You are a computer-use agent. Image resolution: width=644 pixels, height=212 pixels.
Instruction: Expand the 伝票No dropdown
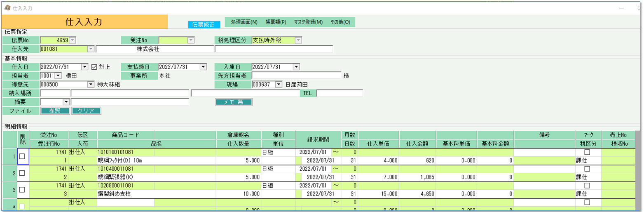[73, 40]
